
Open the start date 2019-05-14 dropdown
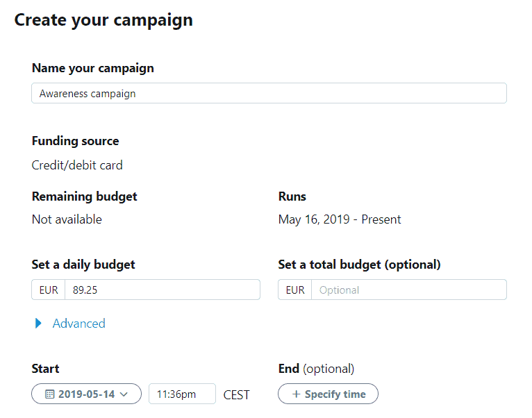(87, 394)
